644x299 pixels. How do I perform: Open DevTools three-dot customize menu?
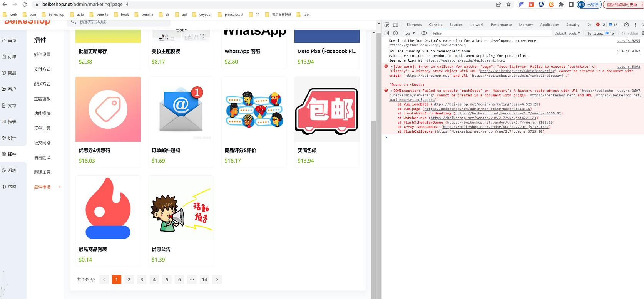(x=636, y=25)
